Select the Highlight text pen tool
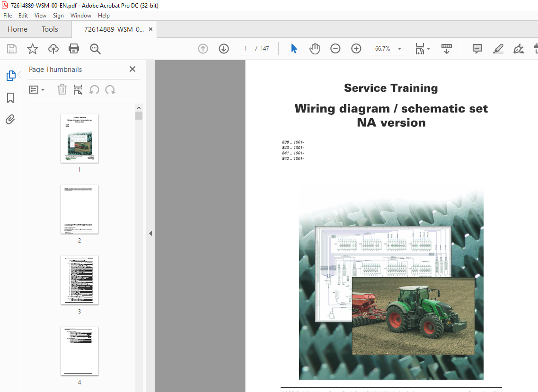Image resolution: width=538 pixels, height=392 pixels. click(498, 49)
